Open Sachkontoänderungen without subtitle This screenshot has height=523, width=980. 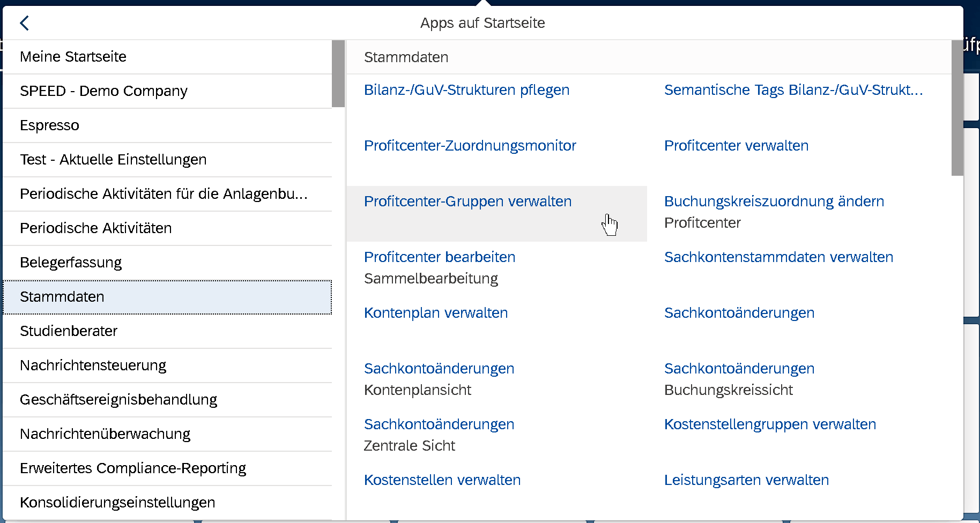coord(739,313)
